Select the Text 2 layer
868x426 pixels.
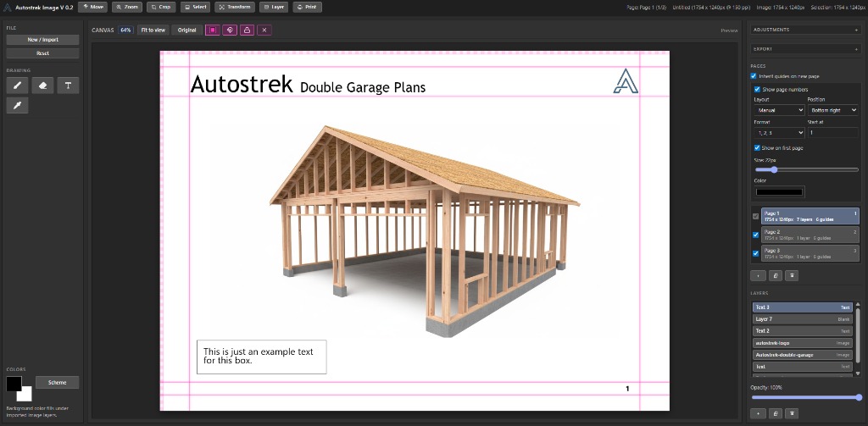(x=802, y=331)
